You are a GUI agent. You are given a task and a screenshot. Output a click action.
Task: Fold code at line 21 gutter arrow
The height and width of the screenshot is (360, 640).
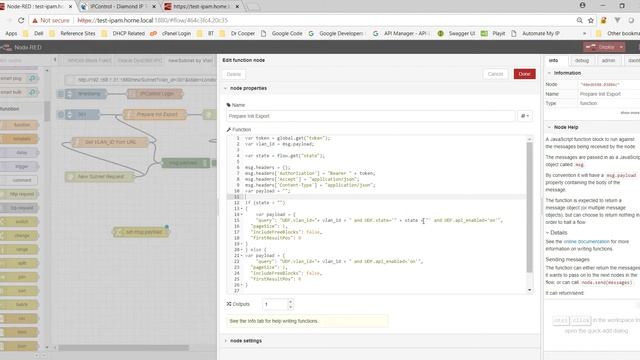(242, 256)
